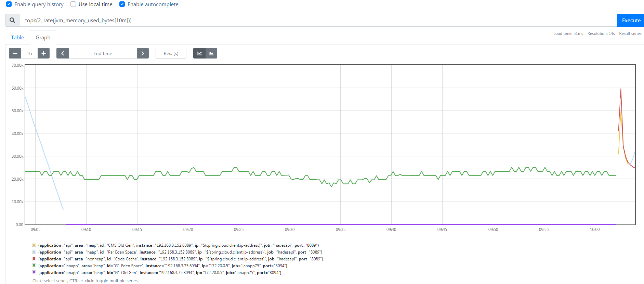This screenshot has height=284, width=644.
Task: Switch to stacked area graph icon
Action: point(211,53)
